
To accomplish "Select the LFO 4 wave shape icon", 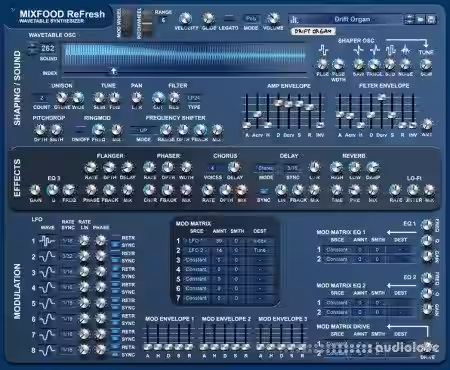I will point(47,287).
